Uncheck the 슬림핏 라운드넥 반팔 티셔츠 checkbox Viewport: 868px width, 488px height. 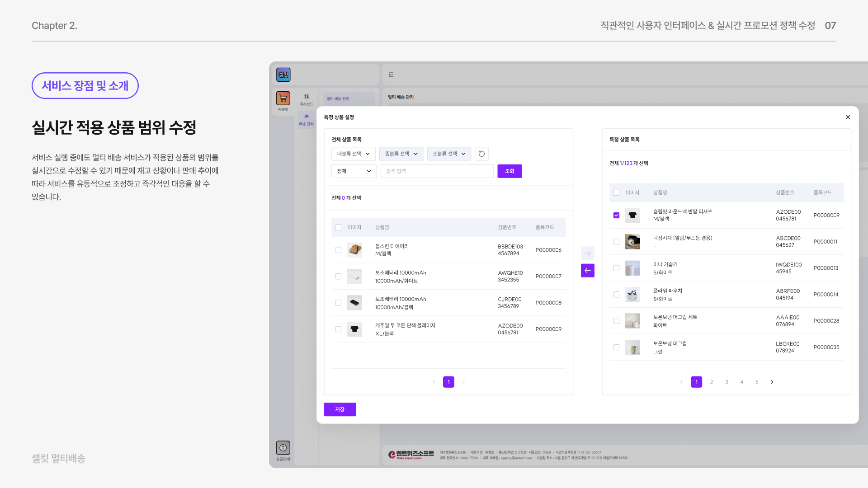[x=616, y=215]
